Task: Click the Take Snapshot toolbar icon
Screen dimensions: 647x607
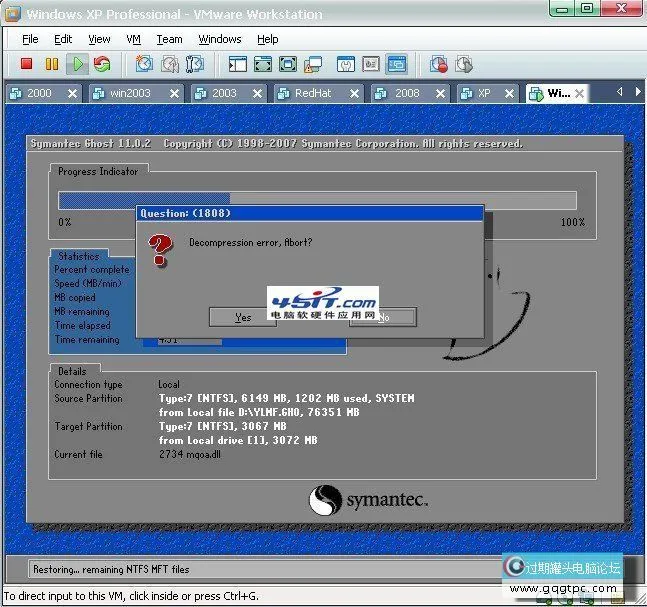Action: tap(144, 64)
